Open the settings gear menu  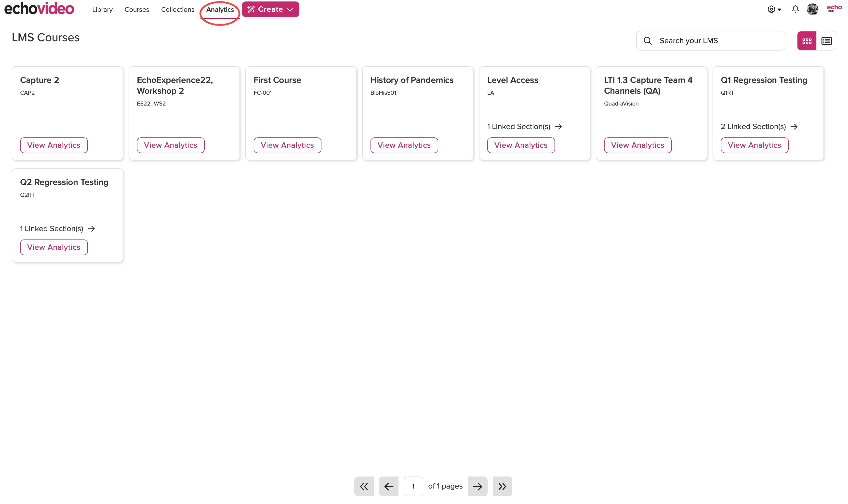pos(771,9)
